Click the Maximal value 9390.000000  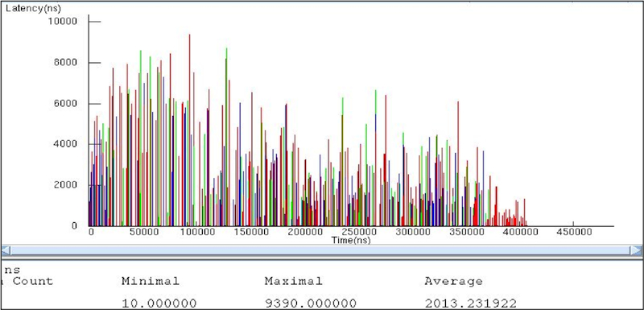point(311,304)
